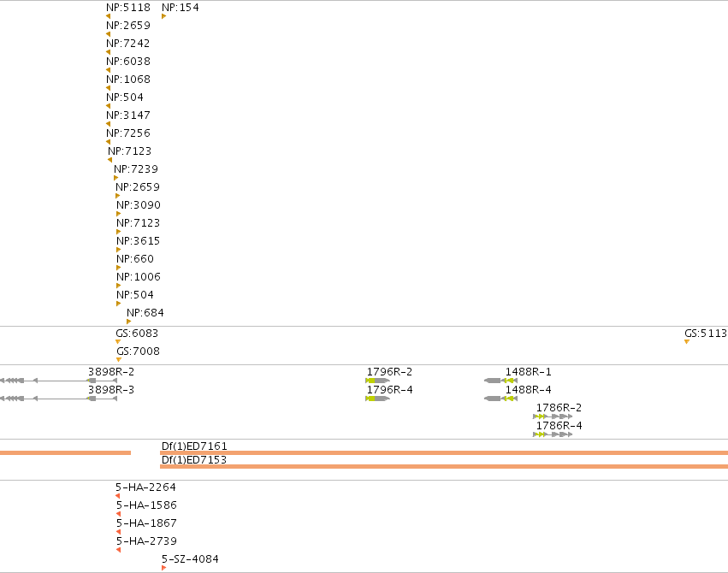The height and width of the screenshot is (573, 728).
Task: Select the NP:154 insertion label
Action: [181, 8]
